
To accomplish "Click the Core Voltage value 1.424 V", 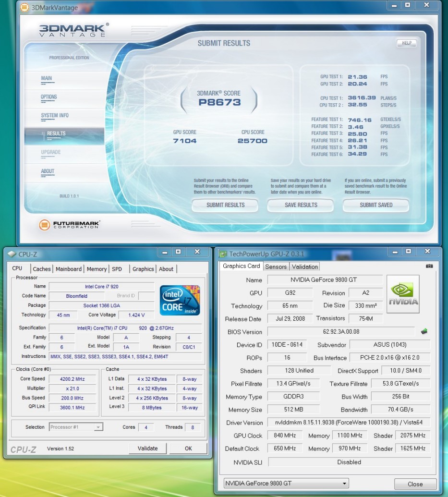I will [136, 315].
